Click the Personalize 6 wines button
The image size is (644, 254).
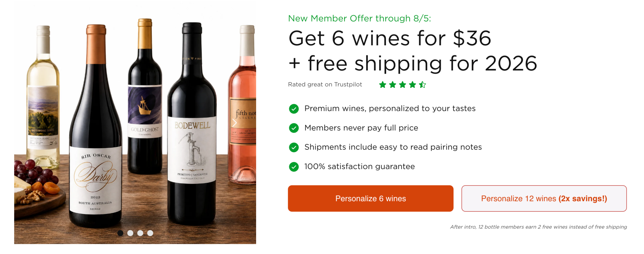tap(370, 198)
